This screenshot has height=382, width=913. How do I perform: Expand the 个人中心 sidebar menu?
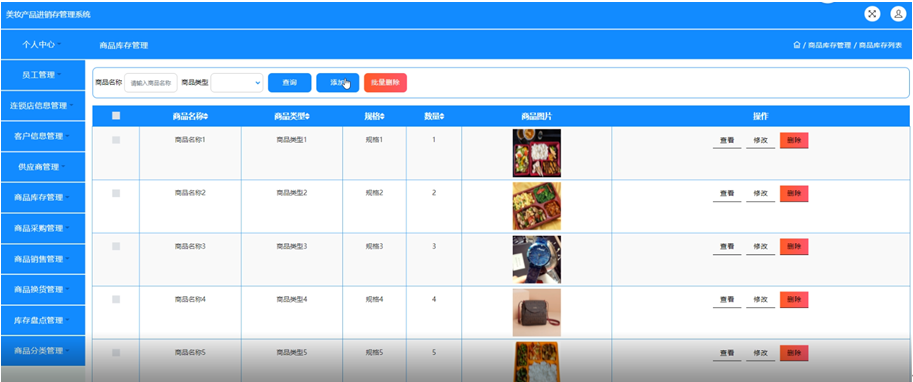(x=43, y=44)
